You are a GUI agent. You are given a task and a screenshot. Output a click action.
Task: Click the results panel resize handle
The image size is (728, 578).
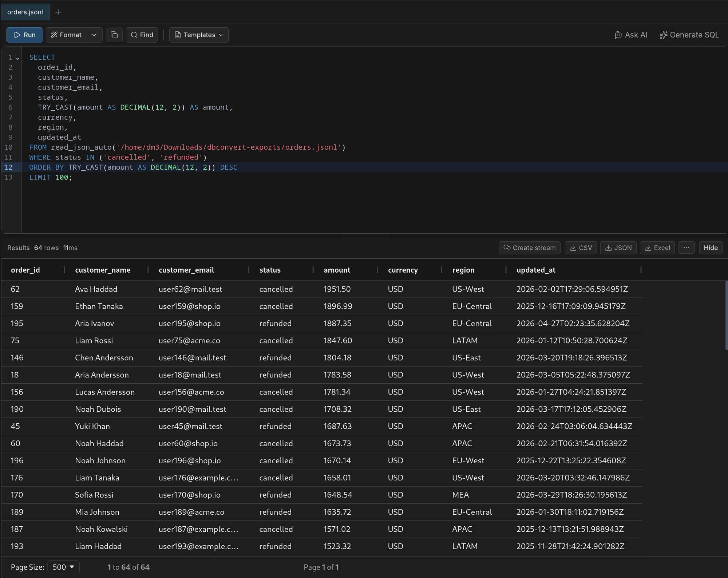point(365,235)
